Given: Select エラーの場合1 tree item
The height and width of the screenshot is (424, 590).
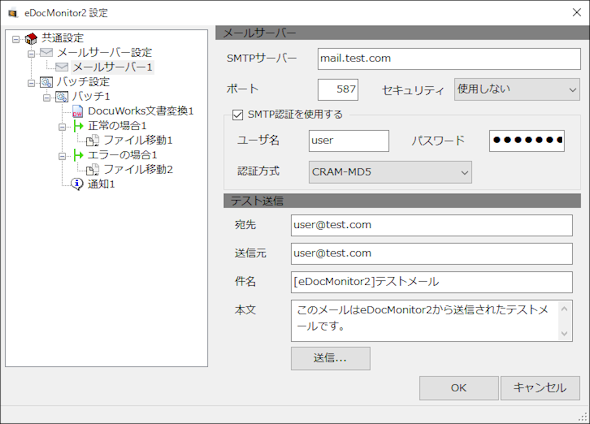Looking at the screenshot, I should click(x=122, y=155).
